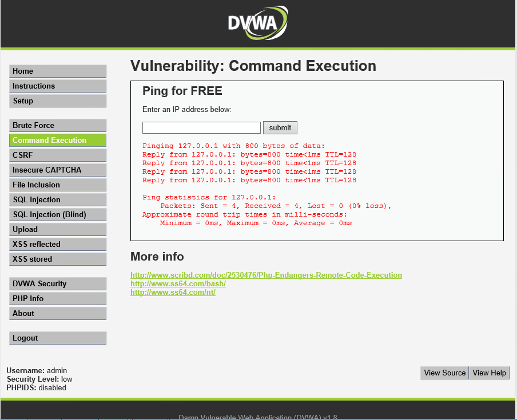
Task: Click the submit button
Action: click(280, 128)
